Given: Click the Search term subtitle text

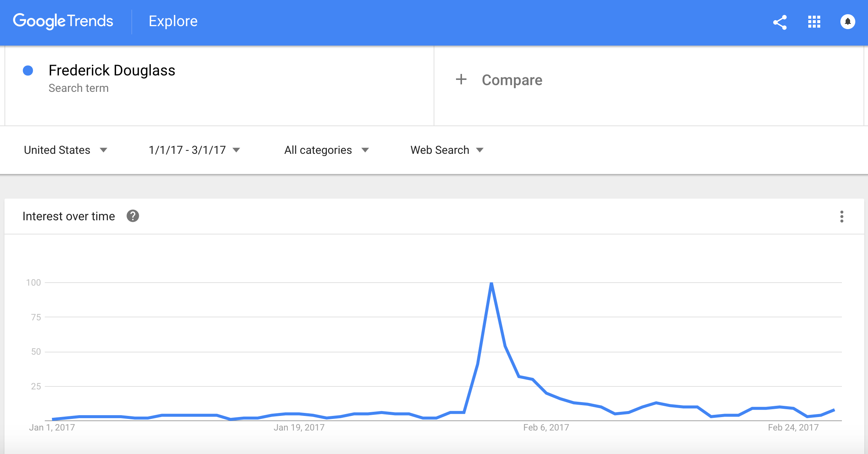Looking at the screenshot, I should point(79,88).
